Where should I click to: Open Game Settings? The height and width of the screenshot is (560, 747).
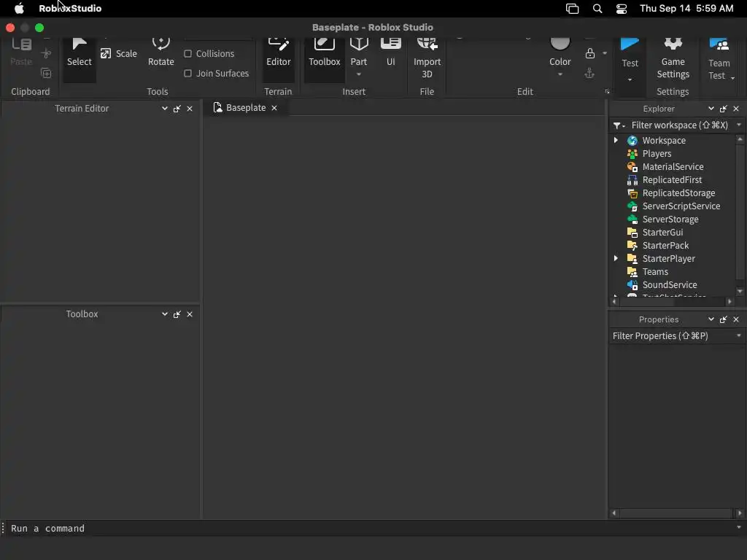[673, 58]
